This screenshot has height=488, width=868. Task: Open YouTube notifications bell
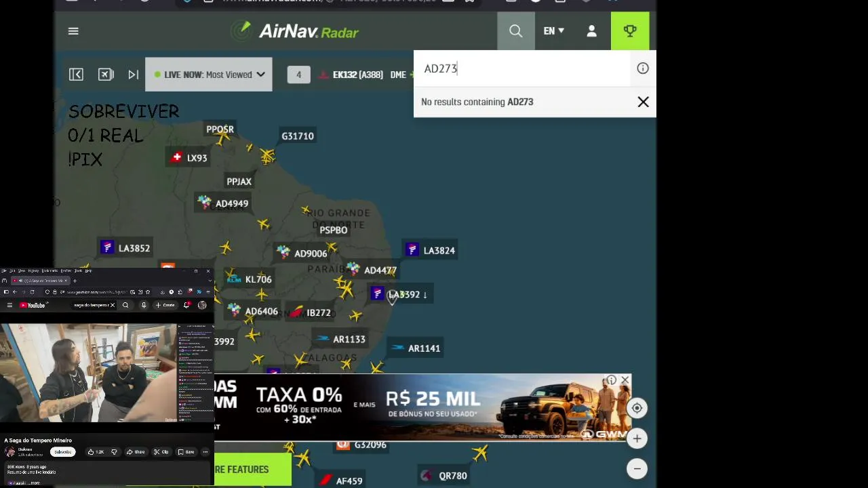(x=186, y=306)
